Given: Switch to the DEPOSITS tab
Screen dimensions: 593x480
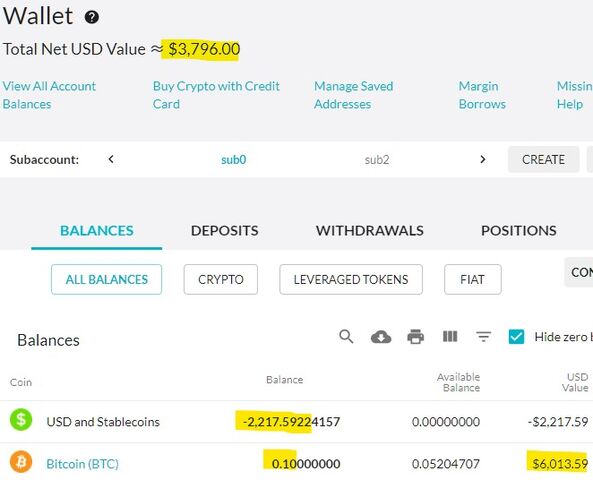Looking at the screenshot, I should click(x=225, y=230).
